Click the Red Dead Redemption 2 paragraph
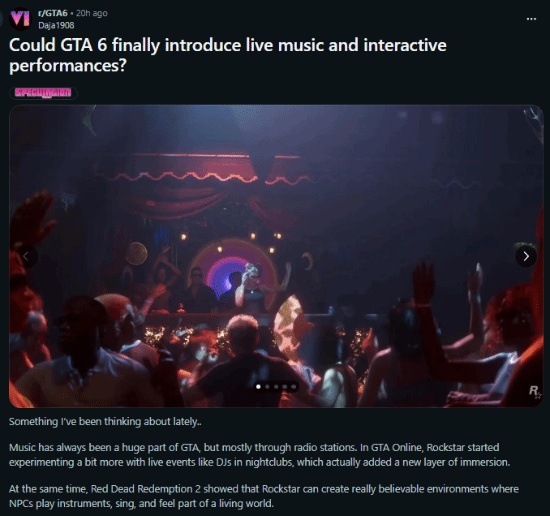The height and width of the screenshot is (516, 550). 264,496
